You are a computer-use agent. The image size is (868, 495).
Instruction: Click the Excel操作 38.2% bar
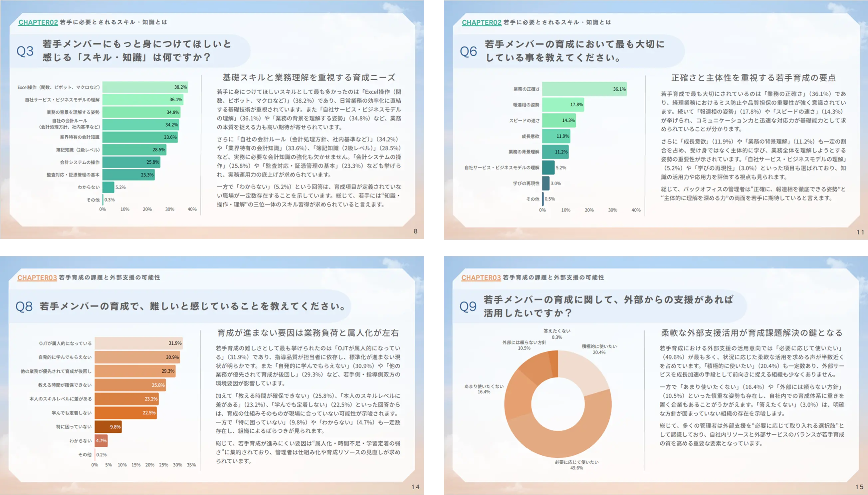[145, 87]
